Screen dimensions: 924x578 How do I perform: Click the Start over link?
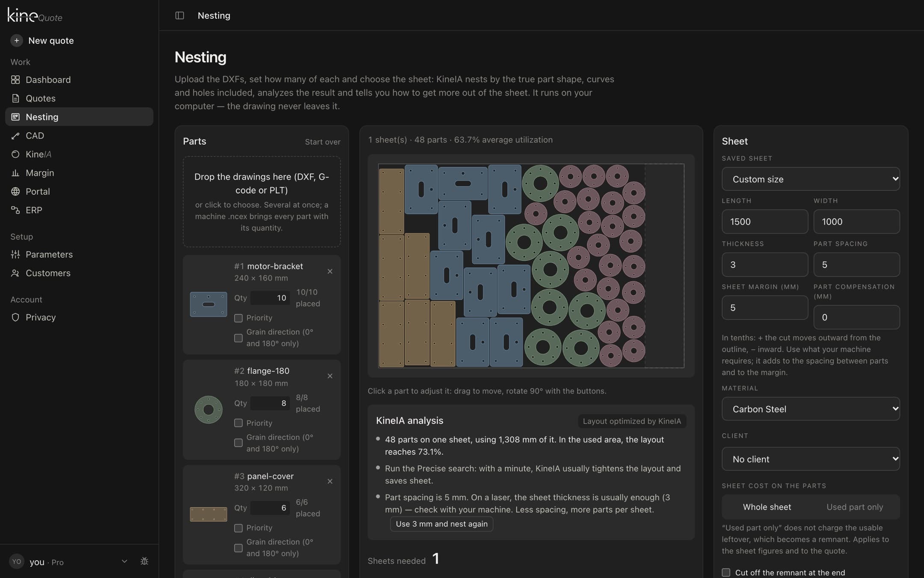(323, 142)
